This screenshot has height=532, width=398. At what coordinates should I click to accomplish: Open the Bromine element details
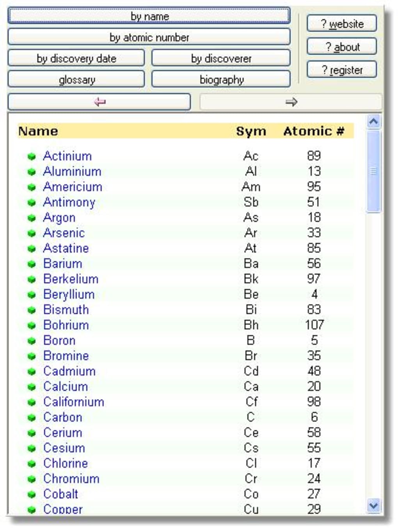[66, 356]
